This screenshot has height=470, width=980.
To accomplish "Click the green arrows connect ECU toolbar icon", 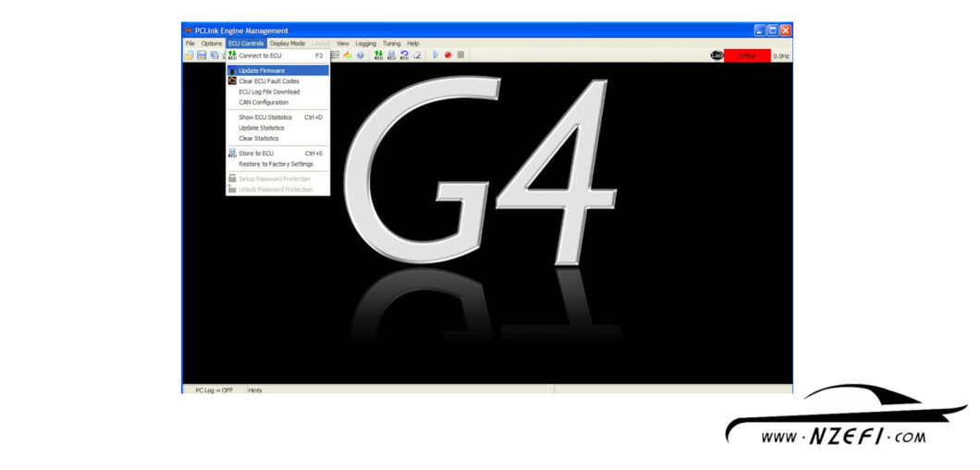I will tap(378, 56).
